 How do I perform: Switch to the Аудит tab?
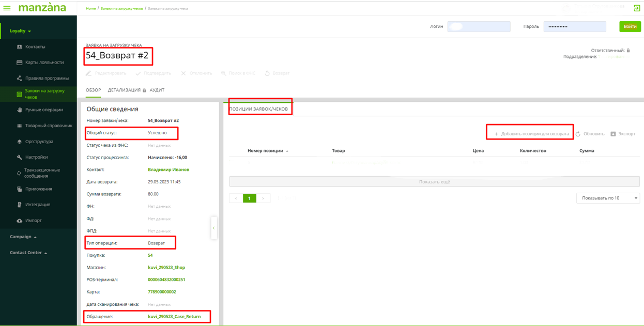pyautogui.click(x=157, y=90)
